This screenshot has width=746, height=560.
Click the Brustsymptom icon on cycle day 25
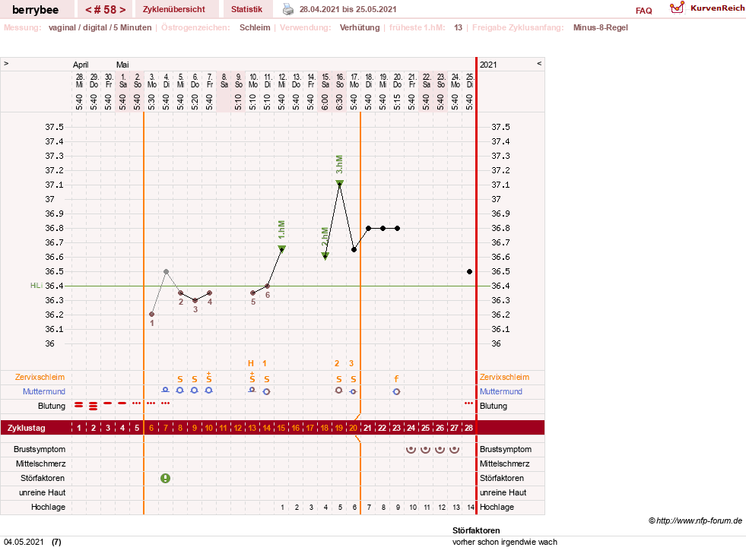pos(425,449)
